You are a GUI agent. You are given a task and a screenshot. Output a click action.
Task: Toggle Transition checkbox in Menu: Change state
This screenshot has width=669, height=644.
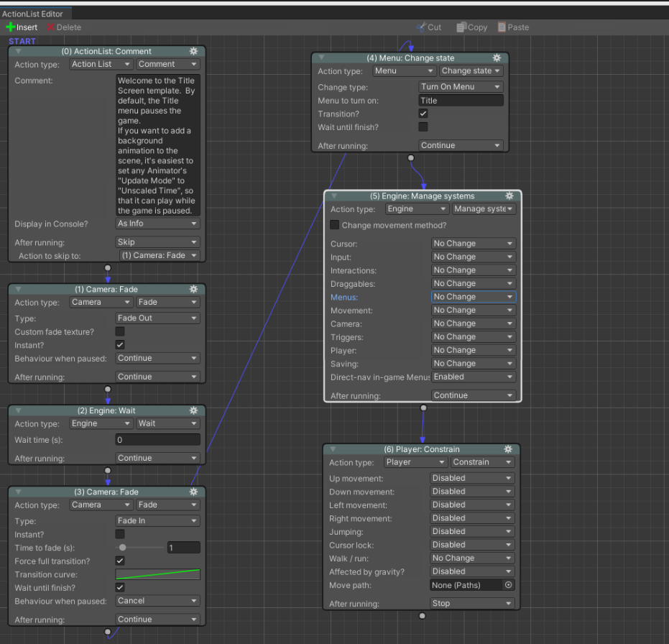point(423,114)
